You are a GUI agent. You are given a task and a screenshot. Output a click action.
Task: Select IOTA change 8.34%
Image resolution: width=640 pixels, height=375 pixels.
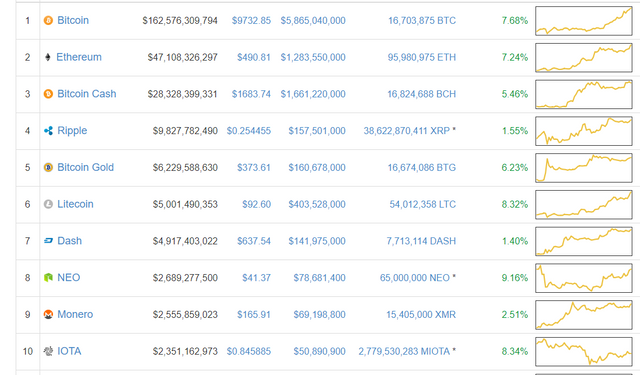tap(515, 351)
